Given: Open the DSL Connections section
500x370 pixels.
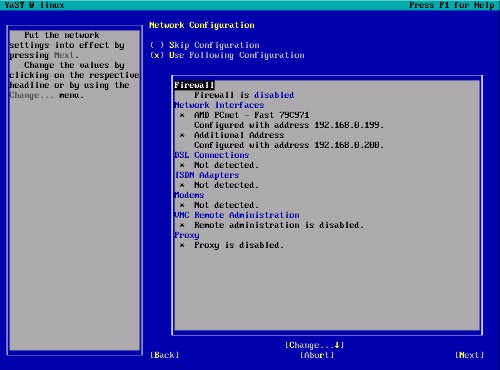Looking at the screenshot, I should tap(212, 155).
